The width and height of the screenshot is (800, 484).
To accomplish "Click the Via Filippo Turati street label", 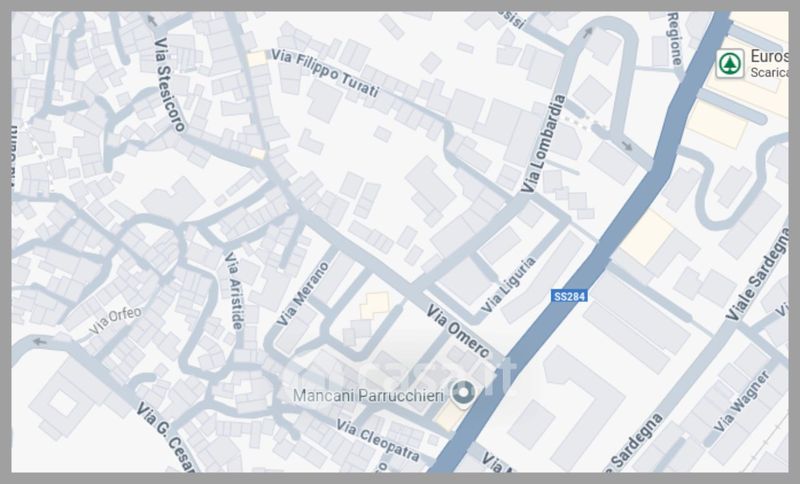I will pos(325,73).
